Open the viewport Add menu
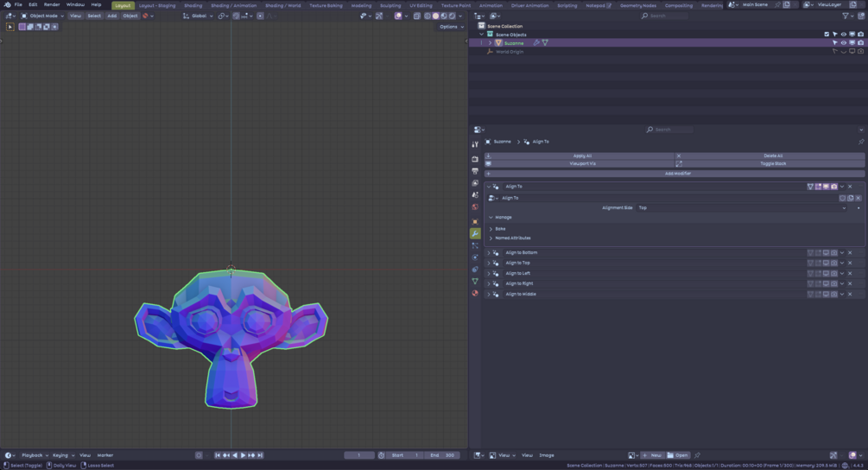The image size is (868, 470). tap(111, 16)
